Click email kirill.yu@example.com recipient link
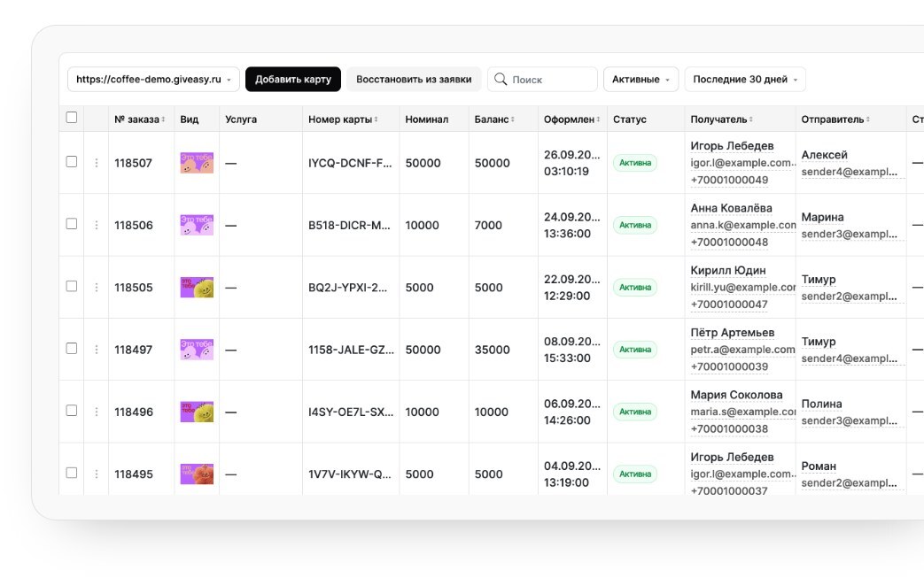The height and width of the screenshot is (578, 924). (x=743, y=288)
